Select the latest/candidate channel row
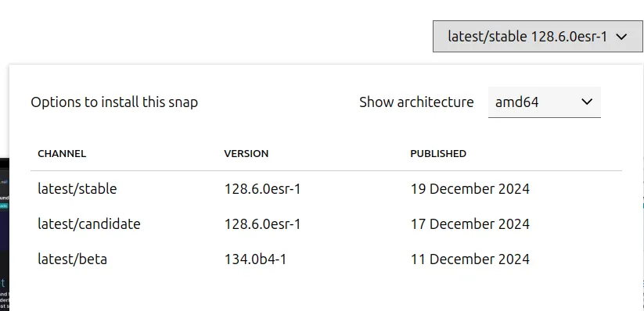This screenshot has height=311, width=644. coord(326,224)
